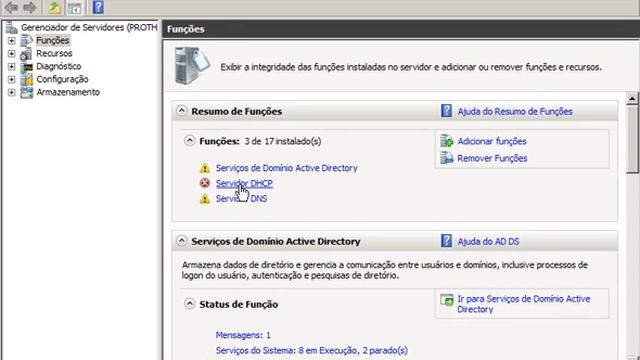This screenshot has width=640, height=360.
Task: Click the Adicionar funções link
Action: point(492,141)
